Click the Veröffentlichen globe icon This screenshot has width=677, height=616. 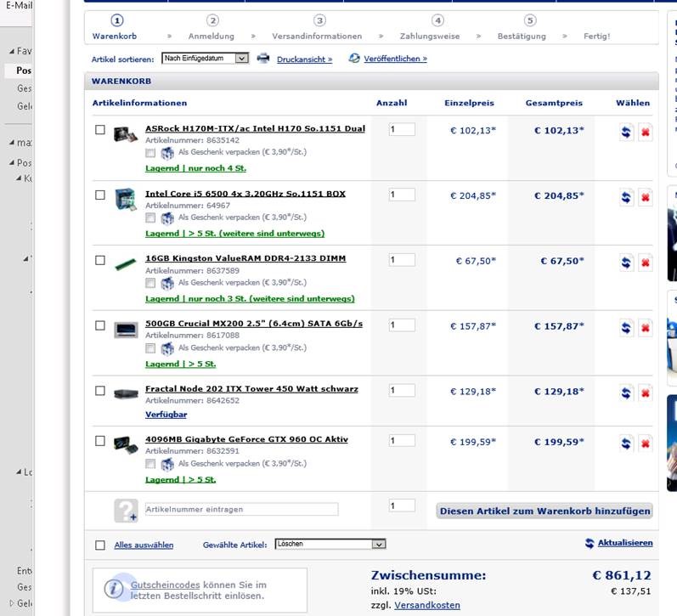[354, 58]
